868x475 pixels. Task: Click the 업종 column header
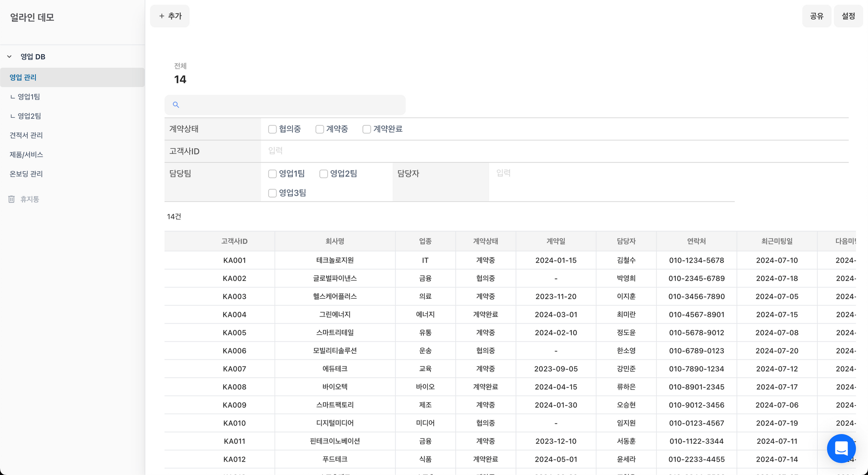(x=425, y=241)
